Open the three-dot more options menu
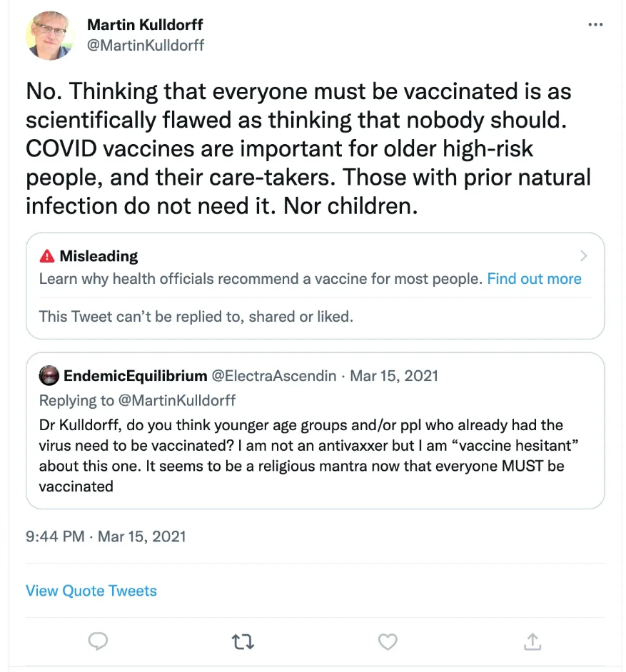Viewport: 626px width, 672px height. pyautogui.click(x=595, y=25)
